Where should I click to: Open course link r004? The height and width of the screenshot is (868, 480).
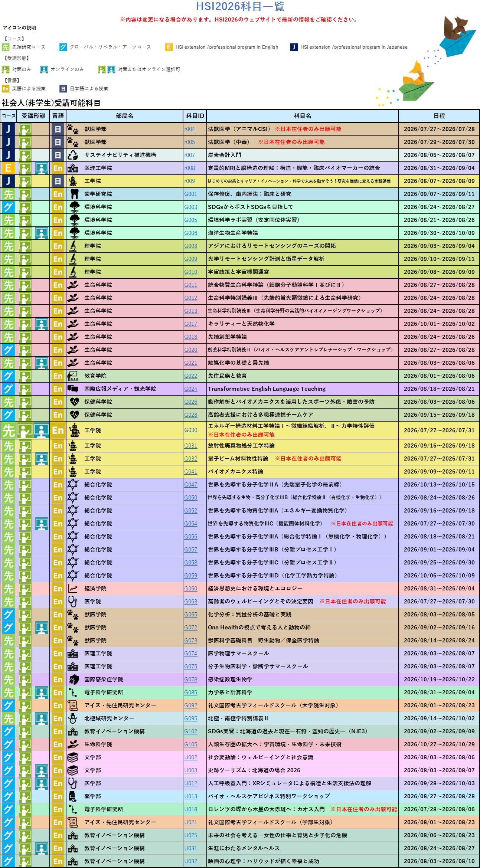point(190,129)
